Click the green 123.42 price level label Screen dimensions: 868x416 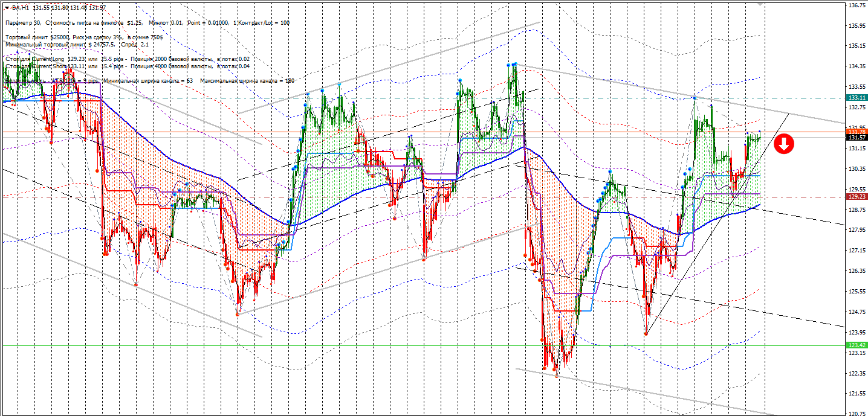pyautogui.click(x=857, y=345)
